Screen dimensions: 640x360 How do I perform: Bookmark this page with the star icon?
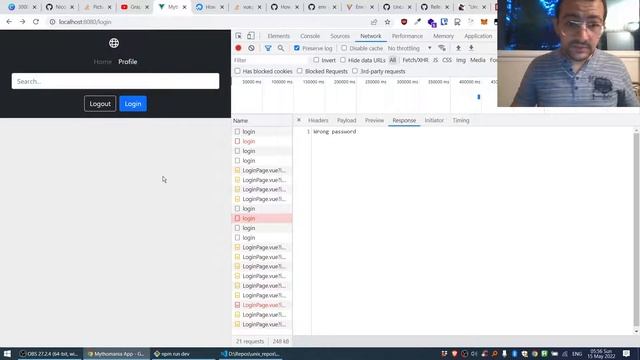coord(387,22)
